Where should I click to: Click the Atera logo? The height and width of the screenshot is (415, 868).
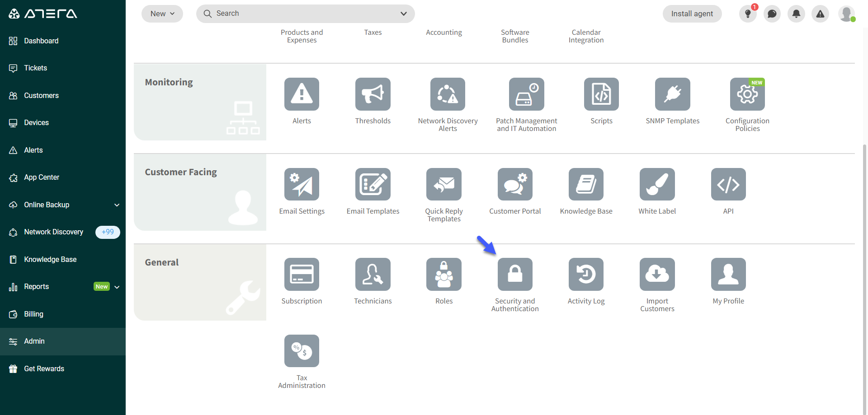pos(43,14)
